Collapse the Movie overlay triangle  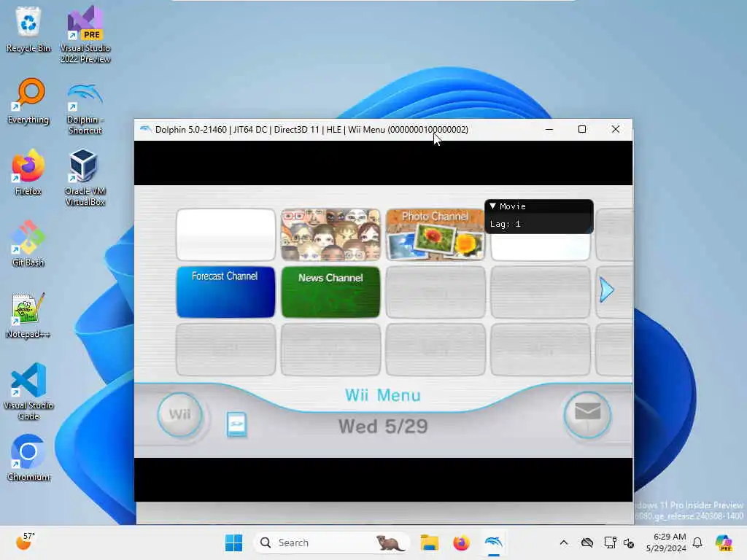[x=493, y=206]
